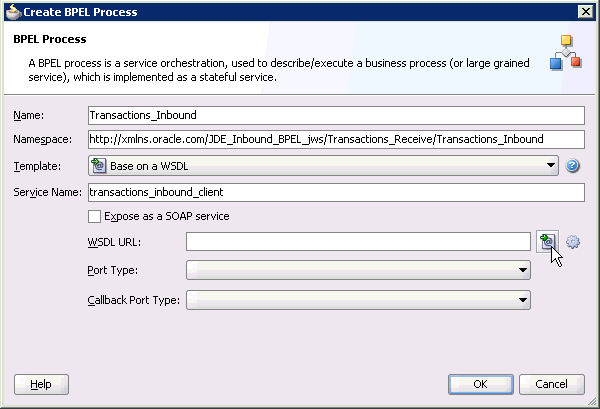Click the OK button
This screenshot has height=409, width=600.
[x=481, y=384]
